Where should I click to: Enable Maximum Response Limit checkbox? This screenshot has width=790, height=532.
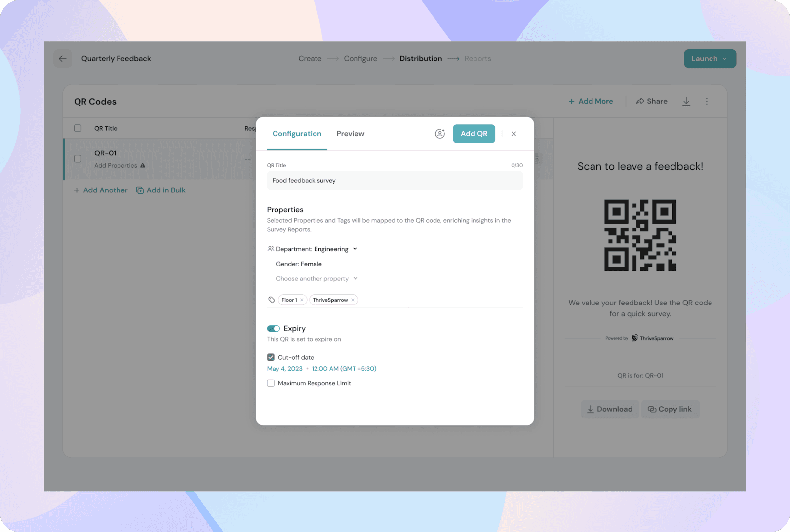coord(271,383)
